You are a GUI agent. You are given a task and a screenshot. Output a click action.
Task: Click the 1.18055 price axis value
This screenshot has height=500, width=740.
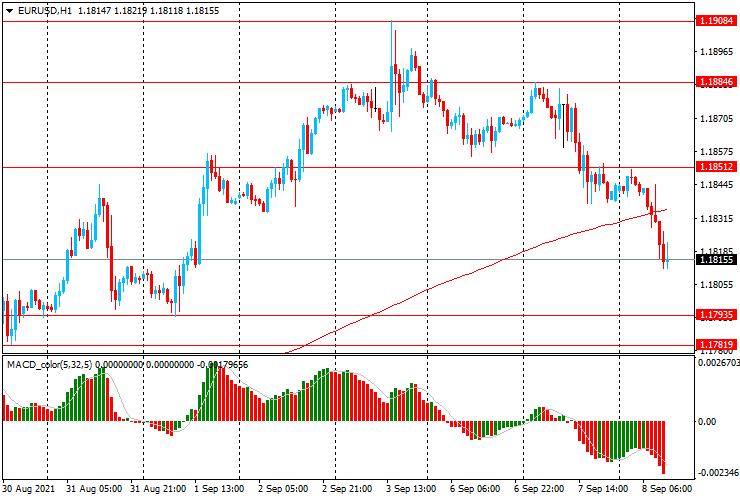point(714,285)
